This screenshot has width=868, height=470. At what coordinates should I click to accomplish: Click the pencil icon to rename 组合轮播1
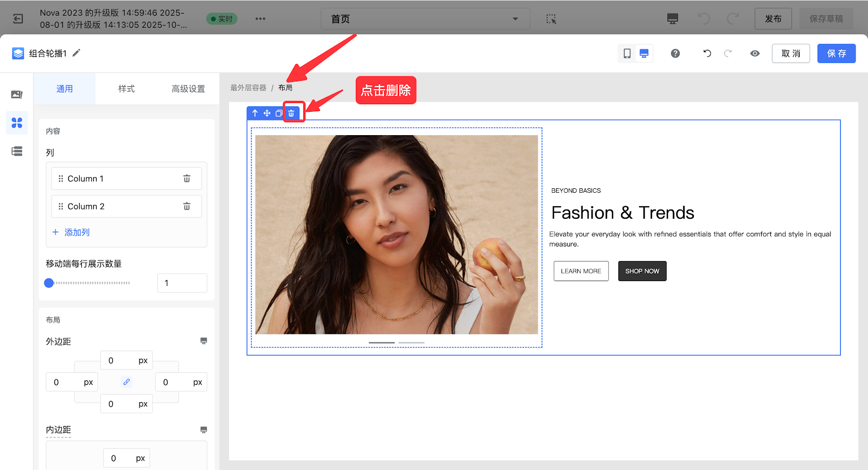(76, 53)
